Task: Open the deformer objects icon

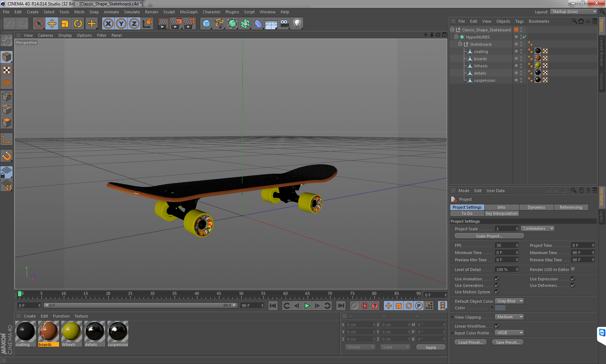Action: pos(258,24)
